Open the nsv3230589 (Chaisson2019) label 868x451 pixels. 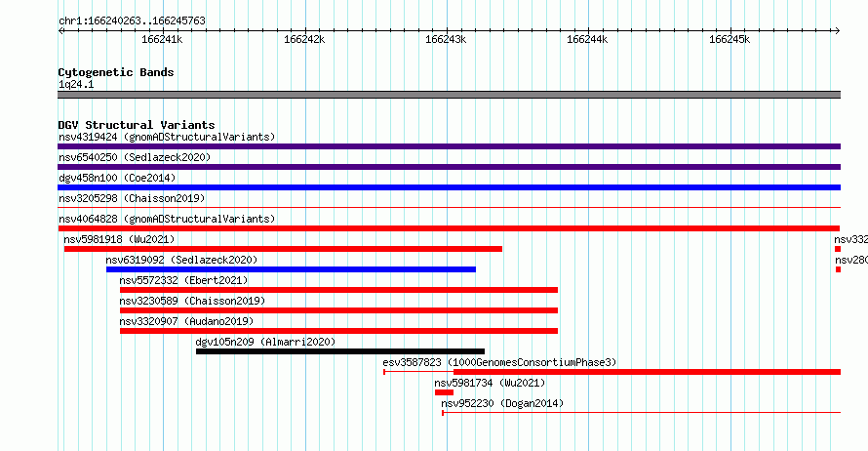tap(192, 301)
